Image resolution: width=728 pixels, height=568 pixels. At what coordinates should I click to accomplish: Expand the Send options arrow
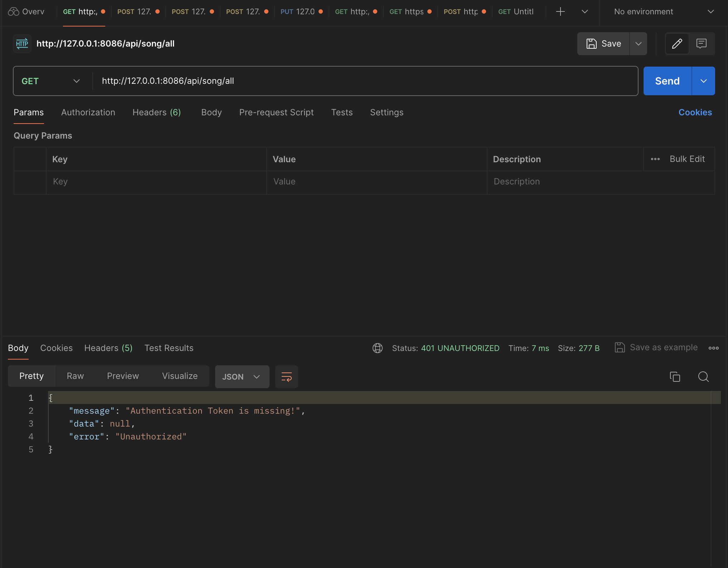pos(703,81)
